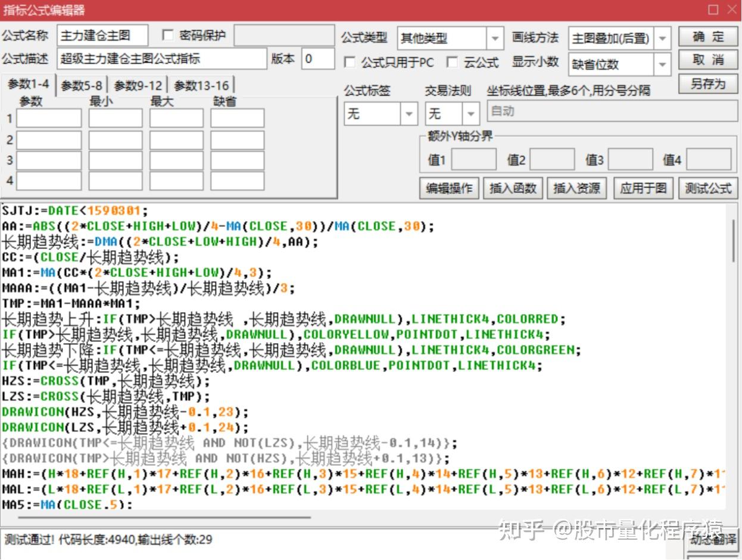Click the 插入资源 button
The image size is (742, 560).
pyautogui.click(x=576, y=188)
